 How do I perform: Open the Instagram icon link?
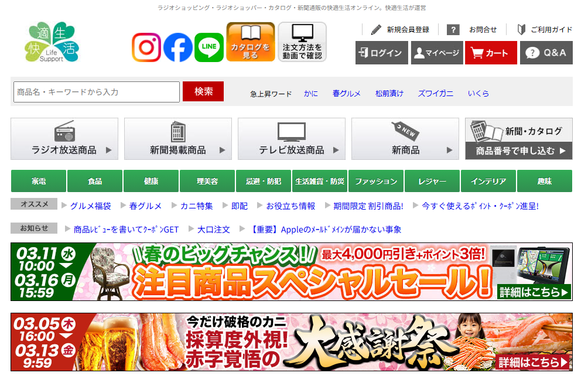pos(146,47)
